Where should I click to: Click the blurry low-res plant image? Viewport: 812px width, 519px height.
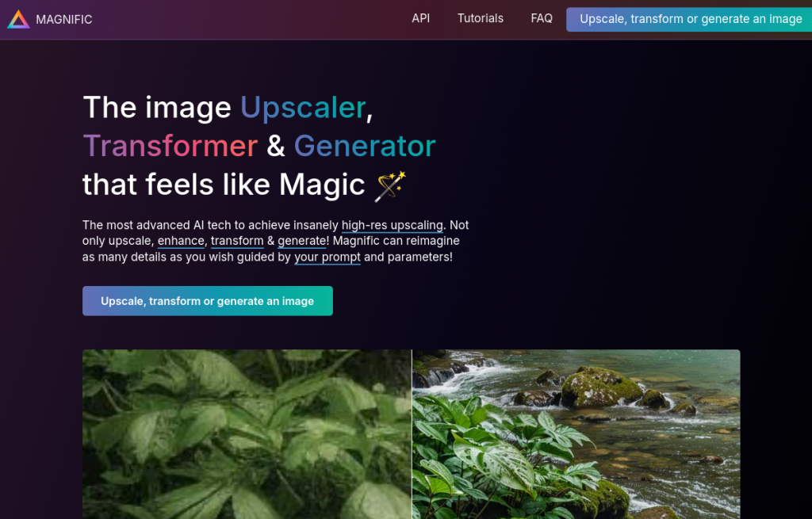click(247, 434)
